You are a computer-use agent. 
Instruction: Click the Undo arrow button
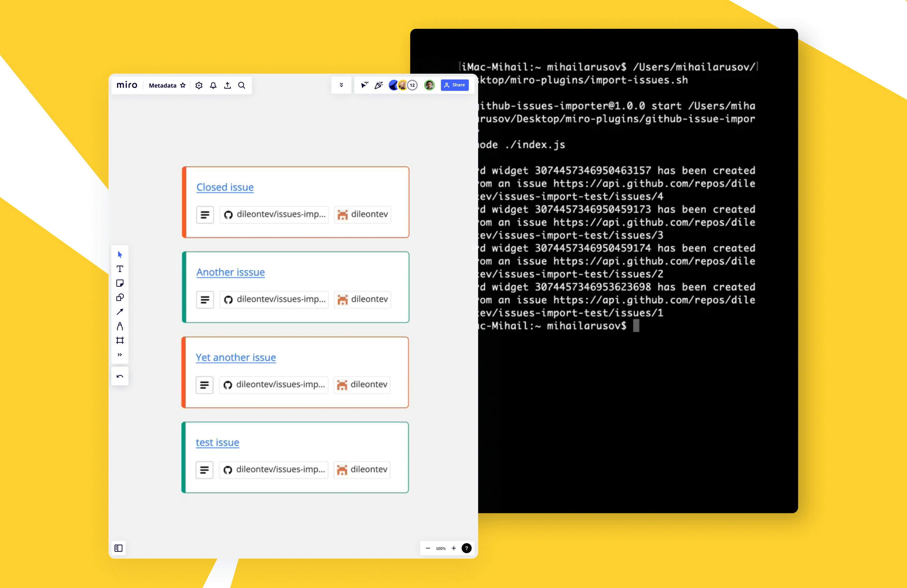(x=120, y=376)
